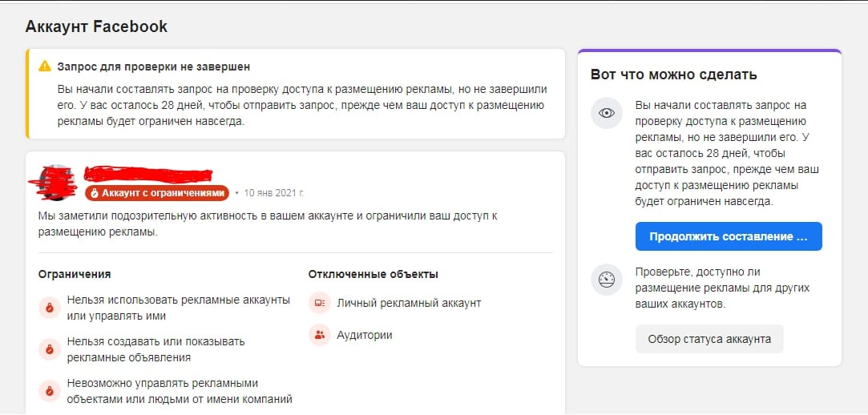Click the yellow-banner warning description paragraph
The width and height of the screenshot is (868, 415).
[302, 105]
